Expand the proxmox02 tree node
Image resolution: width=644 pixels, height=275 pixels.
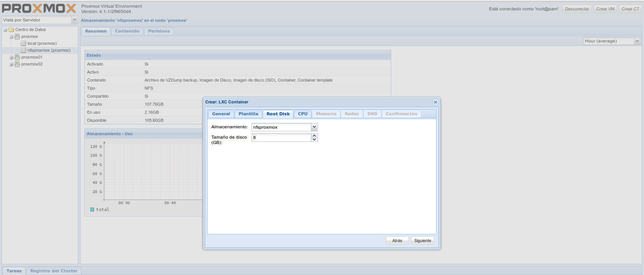point(12,65)
